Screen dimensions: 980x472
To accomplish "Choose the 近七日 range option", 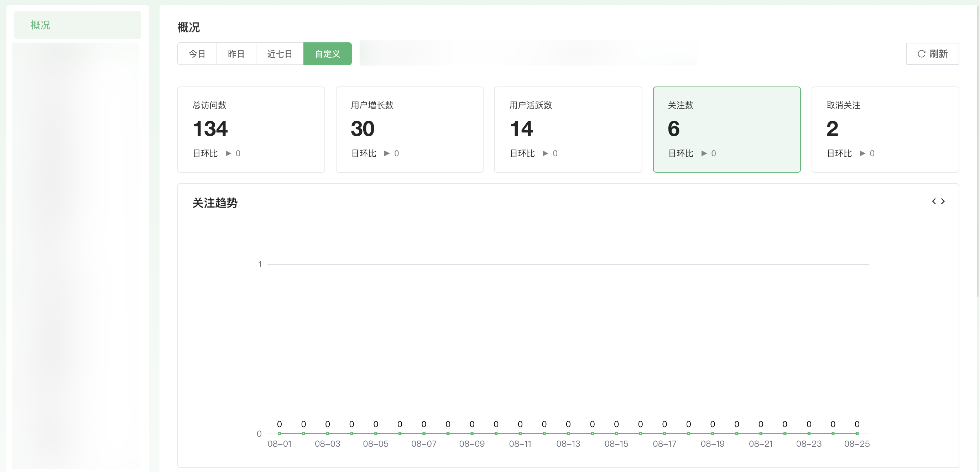I will point(280,54).
